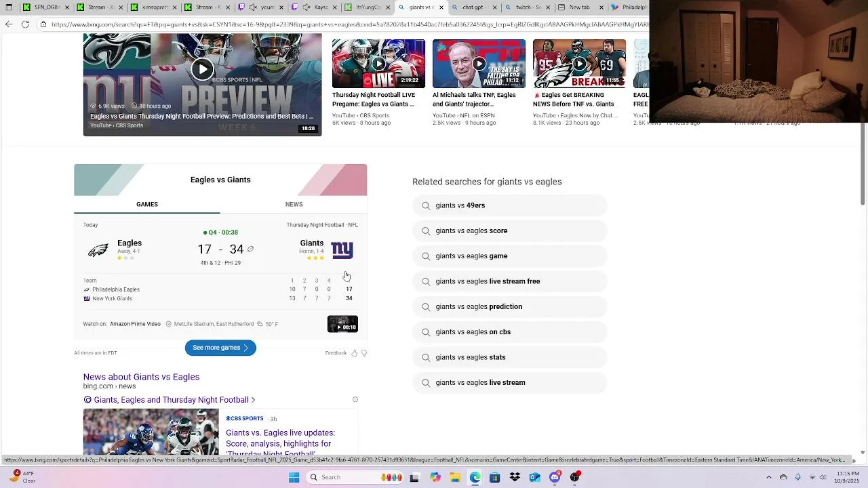Give thumbs up feedback on scorecard
The image size is (868, 488).
[354, 353]
